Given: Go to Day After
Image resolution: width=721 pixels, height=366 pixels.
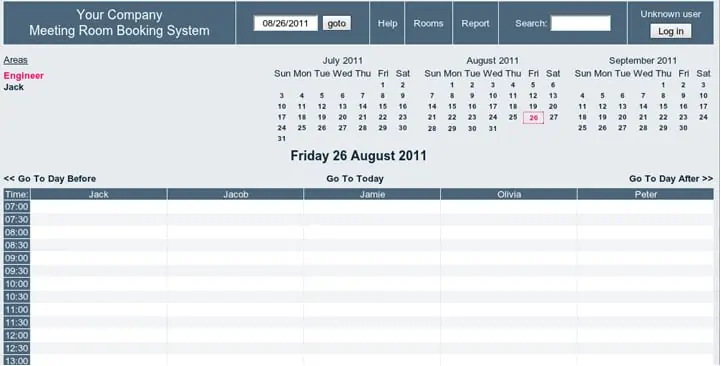Looking at the screenshot, I should click(671, 179).
